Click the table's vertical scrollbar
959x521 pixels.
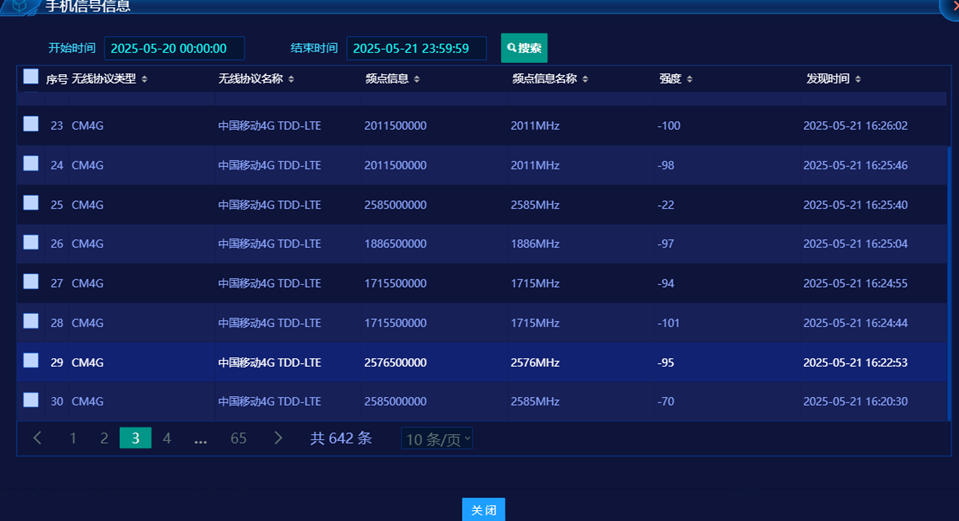click(949, 283)
